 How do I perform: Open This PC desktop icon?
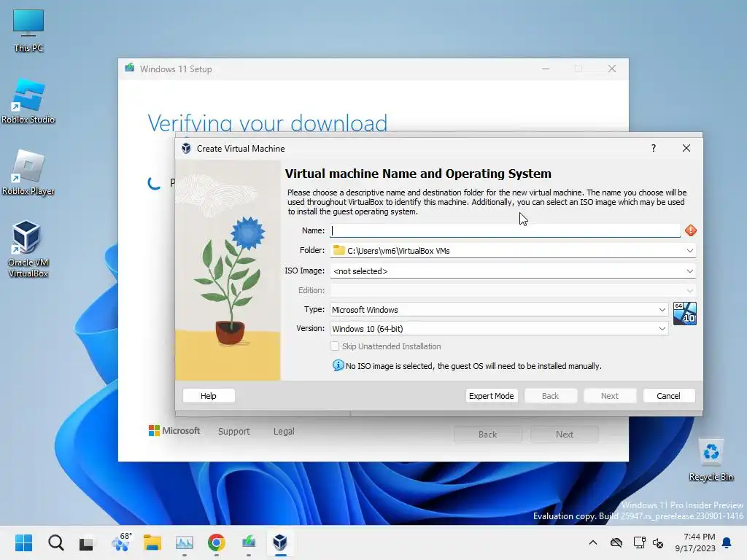pos(28,31)
